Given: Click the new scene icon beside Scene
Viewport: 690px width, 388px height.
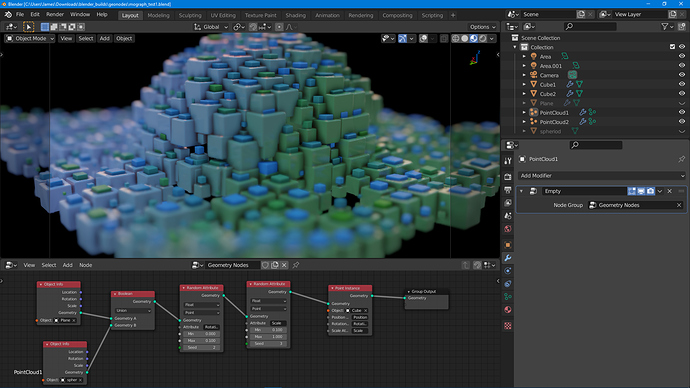Looking at the screenshot, I should [x=581, y=15].
